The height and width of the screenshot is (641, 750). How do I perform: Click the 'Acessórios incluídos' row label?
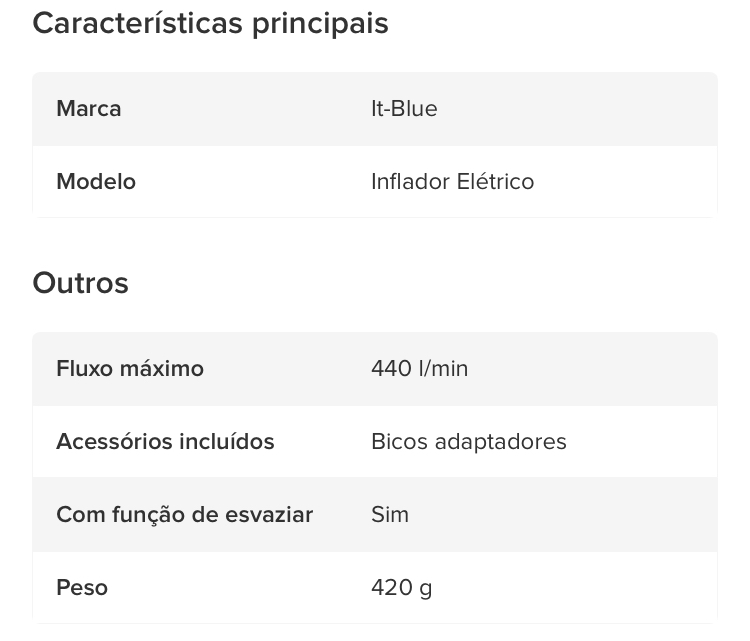tap(165, 442)
